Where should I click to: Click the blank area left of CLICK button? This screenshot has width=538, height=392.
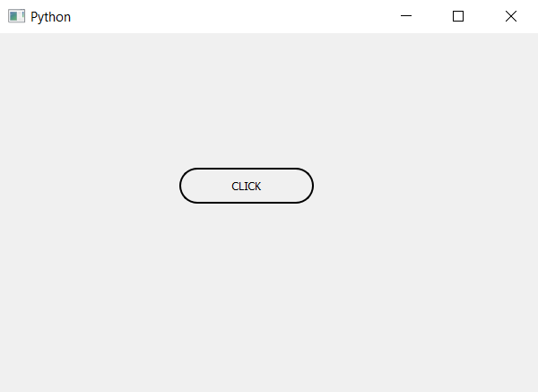pyautogui.click(x=89, y=186)
